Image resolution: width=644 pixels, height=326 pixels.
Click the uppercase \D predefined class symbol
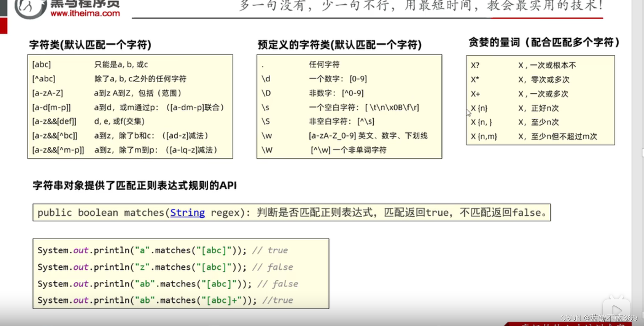coord(267,93)
